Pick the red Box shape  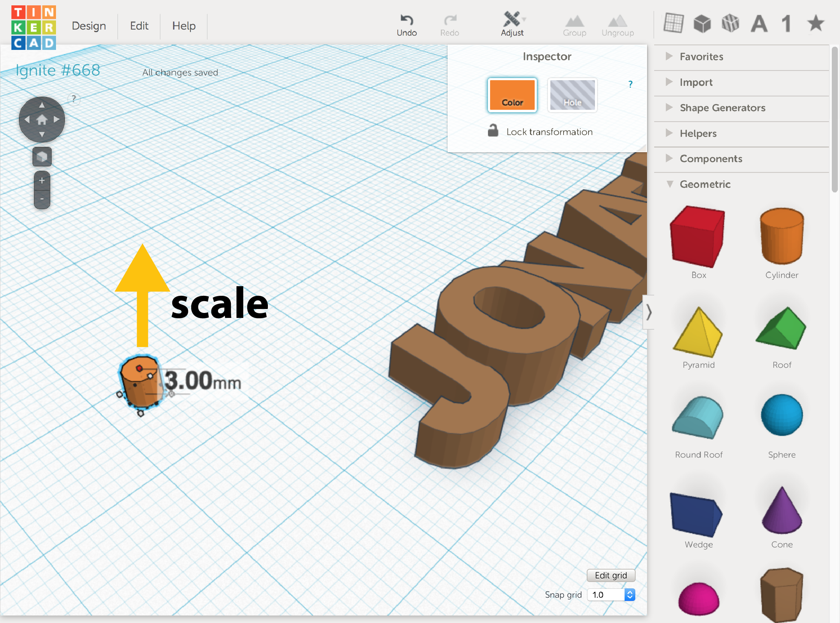(x=698, y=236)
